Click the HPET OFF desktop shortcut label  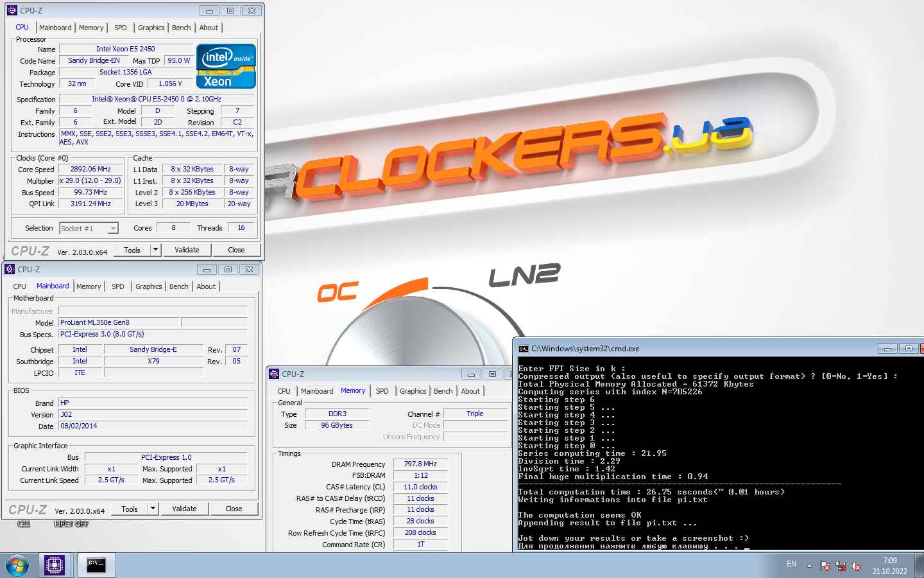click(x=71, y=524)
